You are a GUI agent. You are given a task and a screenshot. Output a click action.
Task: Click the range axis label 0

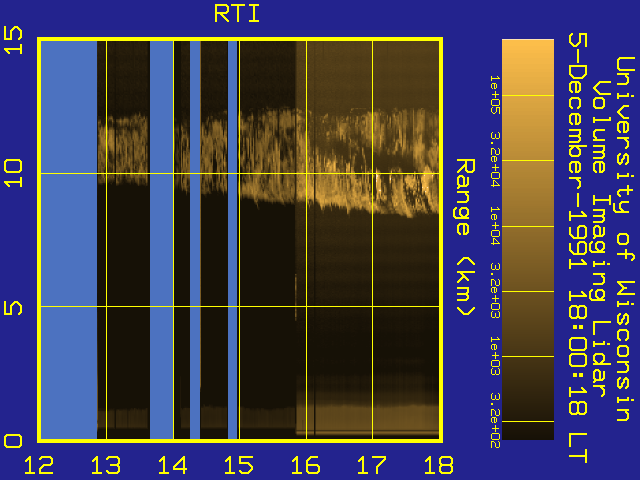point(13,441)
